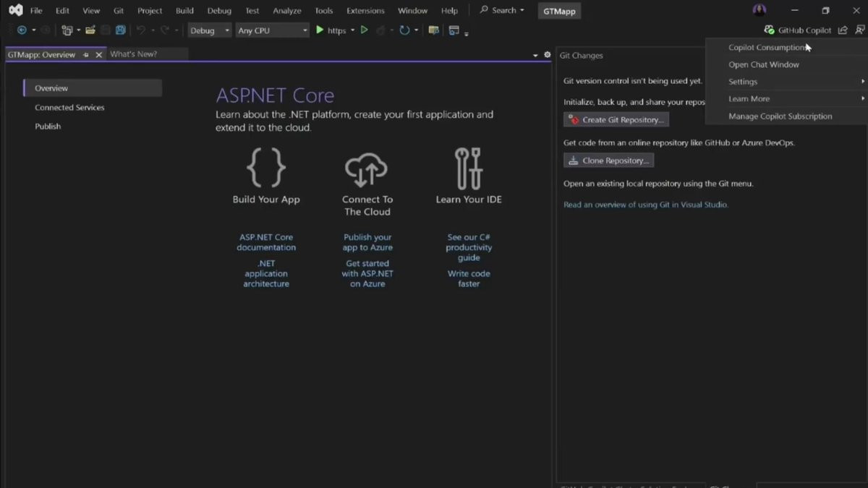Open the File menu
Screen dimensions: 868x488
pyautogui.click(x=36, y=11)
